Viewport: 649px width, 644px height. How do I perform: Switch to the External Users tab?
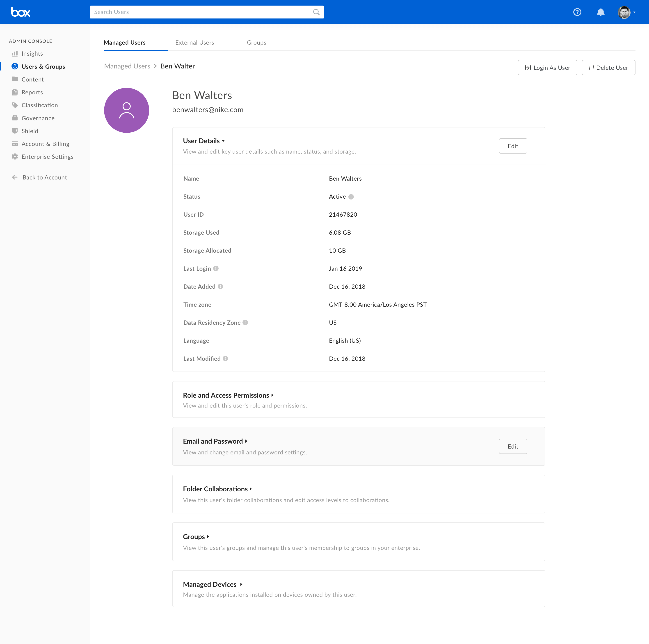(x=194, y=43)
